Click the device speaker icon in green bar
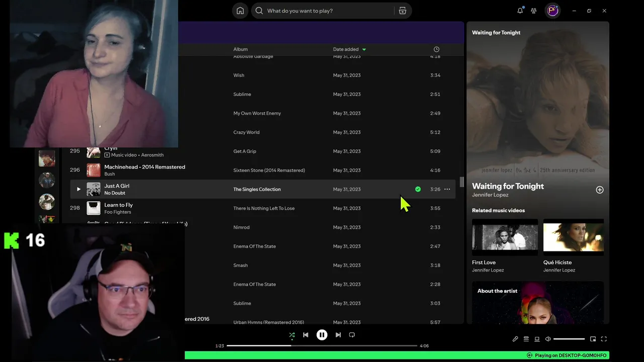The image size is (644, 362). (x=529, y=355)
